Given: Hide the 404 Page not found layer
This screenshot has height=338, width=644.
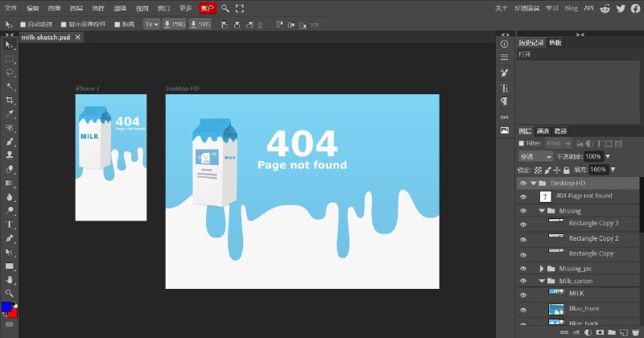Looking at the screenshot, I should point(523,196).
